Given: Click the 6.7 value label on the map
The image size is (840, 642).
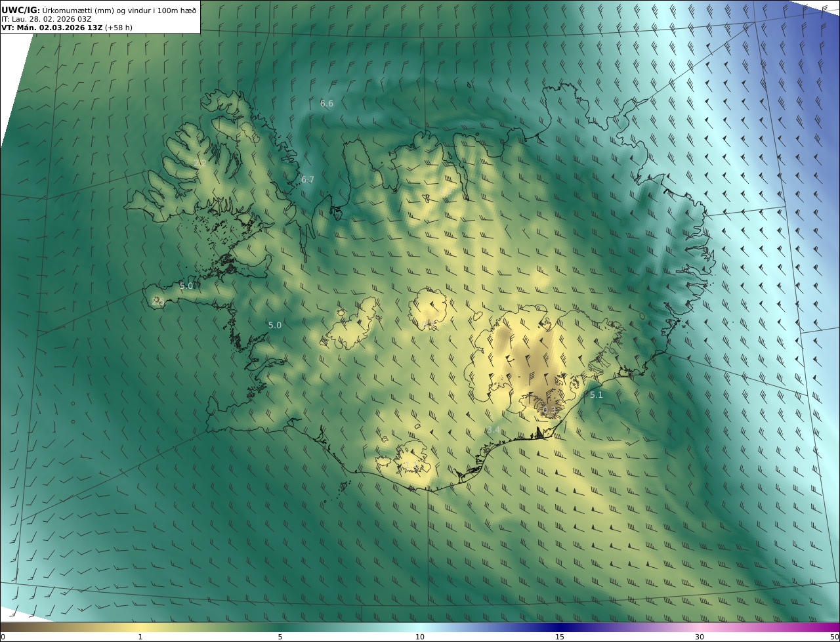Looking at the screenshot, I should (x=308, y=180).
